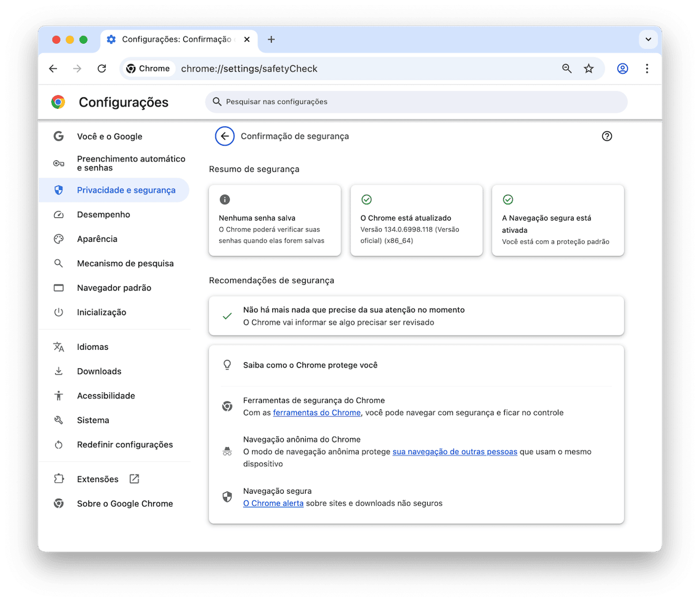The width and height of the screenshot is (700, 602).
Task: Open the Nenhuma senha salva card
Action: 275,220
